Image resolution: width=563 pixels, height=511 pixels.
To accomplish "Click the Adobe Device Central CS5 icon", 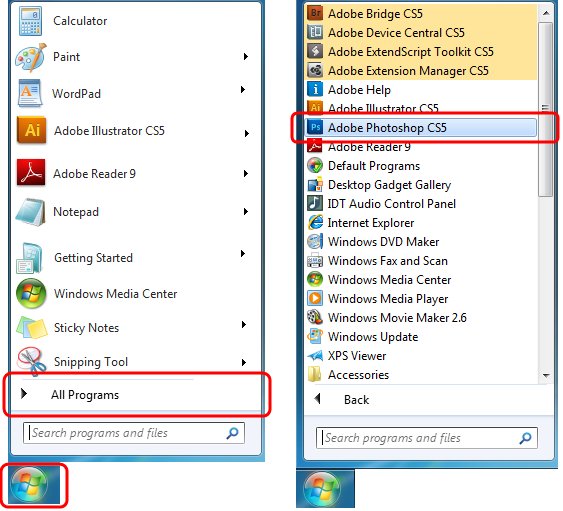I will tap(315, 32).
